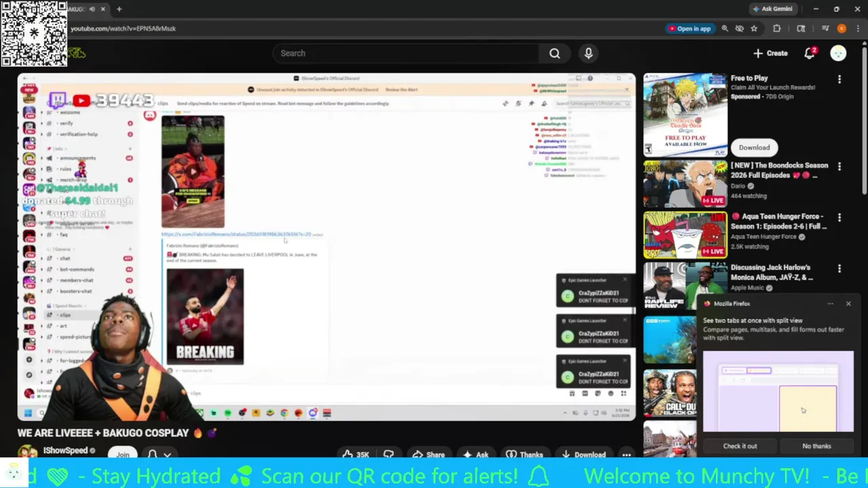868x488 pixels.
Task: Select boosters-chat channel in streamed Discord
Action: (x=75, y=291)
